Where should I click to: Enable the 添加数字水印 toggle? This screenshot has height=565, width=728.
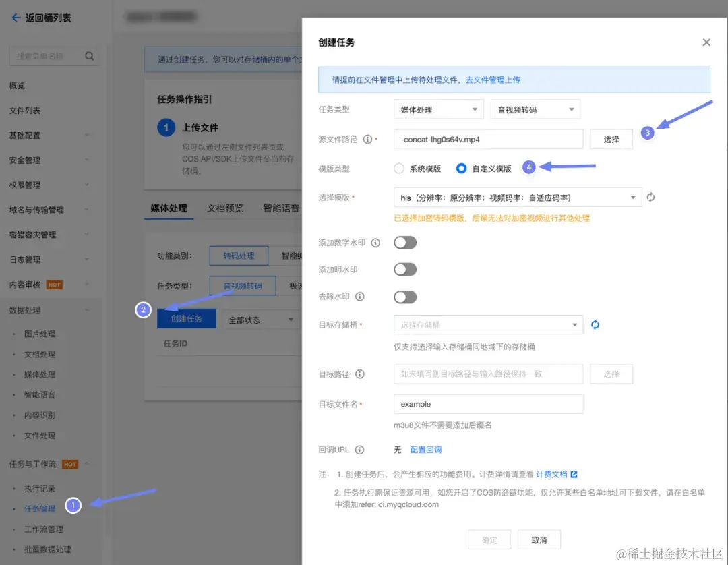point(405,241)
